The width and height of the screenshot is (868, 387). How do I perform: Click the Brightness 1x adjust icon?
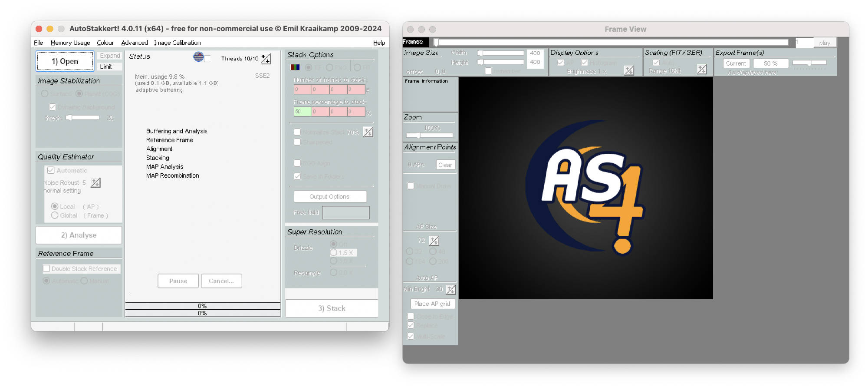coord(629,70)
